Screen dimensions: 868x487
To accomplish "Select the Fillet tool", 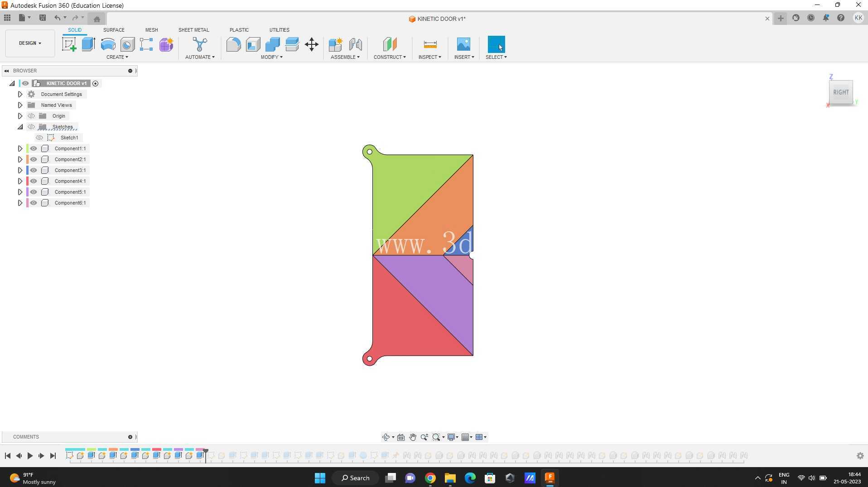I will (x=233, y=44).
